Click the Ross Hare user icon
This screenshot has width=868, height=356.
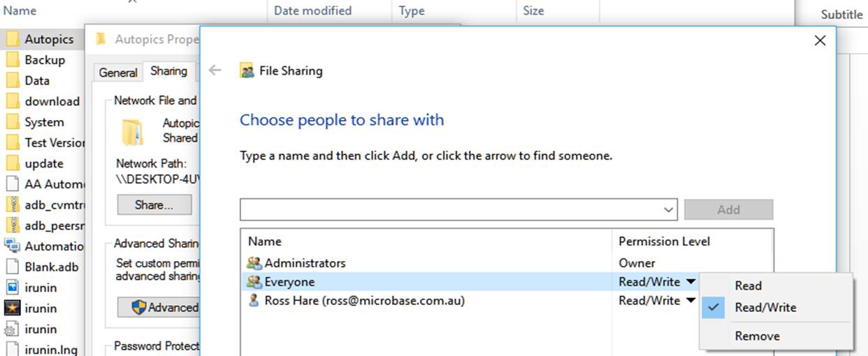pos(254,301)
